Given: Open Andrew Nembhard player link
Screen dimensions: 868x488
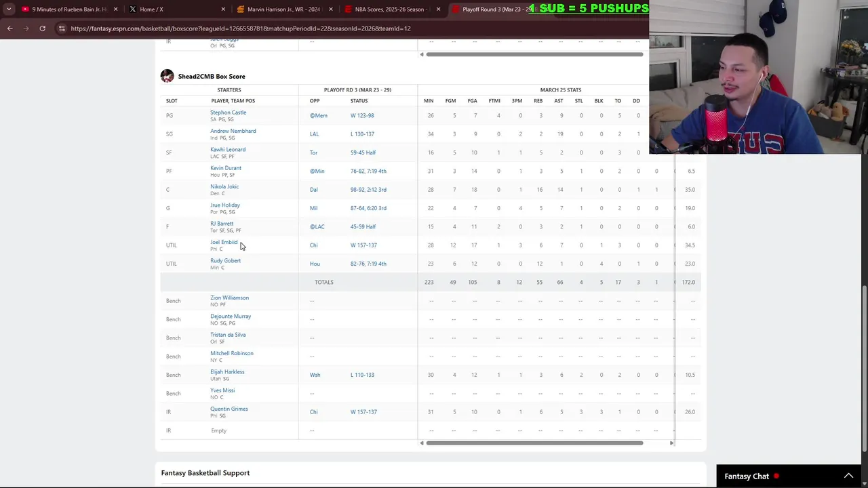Looking at the screenshot, I should [233, 131].
